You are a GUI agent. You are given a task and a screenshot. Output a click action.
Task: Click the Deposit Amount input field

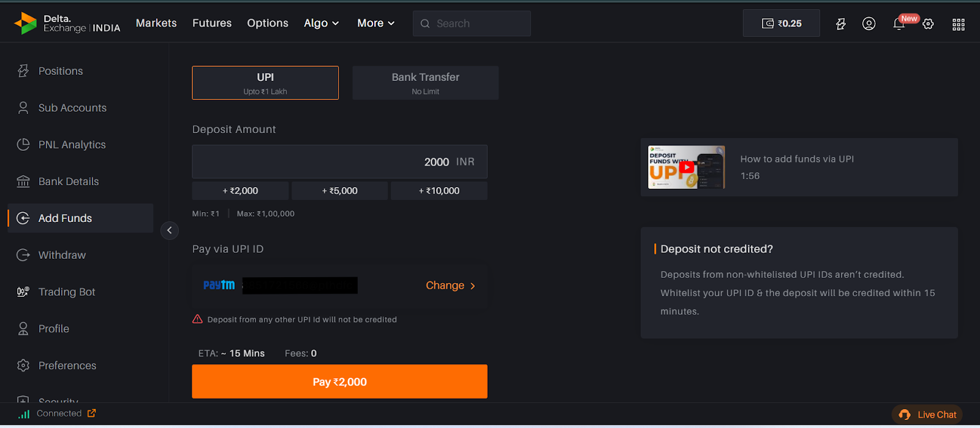point(340,162)
